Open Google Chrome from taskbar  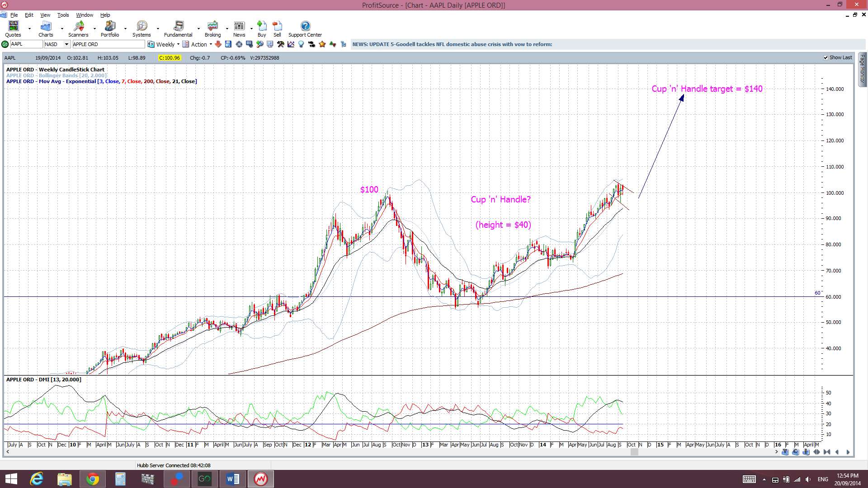tap(93, 479)
